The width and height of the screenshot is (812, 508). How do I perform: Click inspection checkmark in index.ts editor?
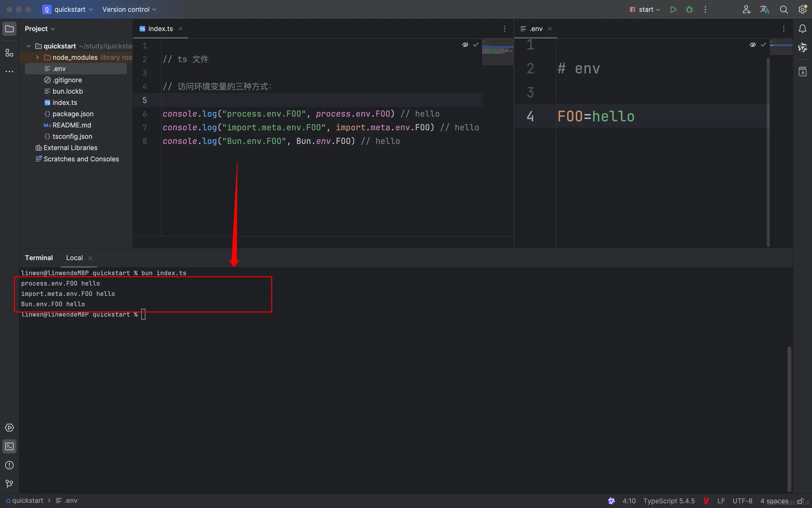pyautogui.click(x=476, y=45)
